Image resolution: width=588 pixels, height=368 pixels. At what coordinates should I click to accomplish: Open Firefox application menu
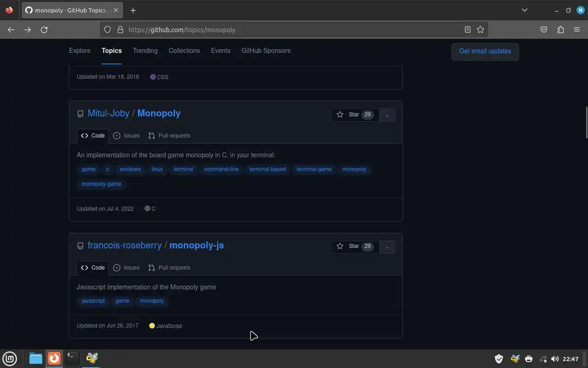(x=577, y=29)
